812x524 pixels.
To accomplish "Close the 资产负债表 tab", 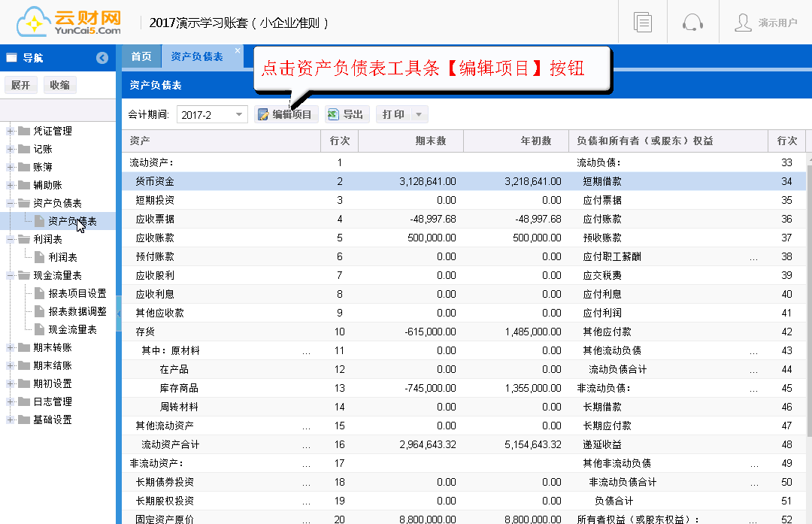I will point(237,50).
